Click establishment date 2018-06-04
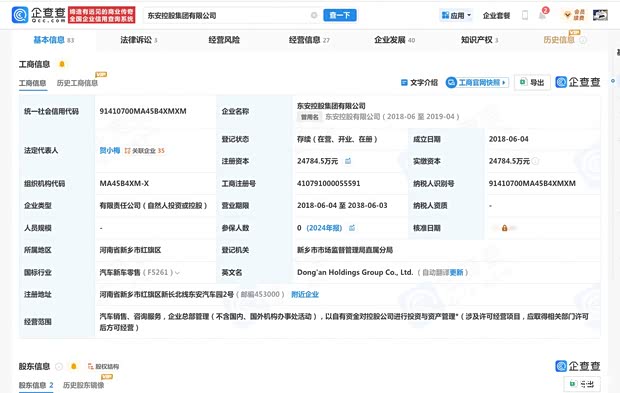The image size is (620, 393). (508, 139)
